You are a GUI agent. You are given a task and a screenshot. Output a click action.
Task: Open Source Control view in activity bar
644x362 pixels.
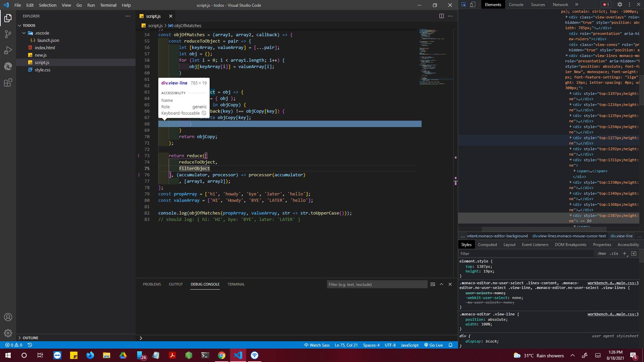[8, 34]
